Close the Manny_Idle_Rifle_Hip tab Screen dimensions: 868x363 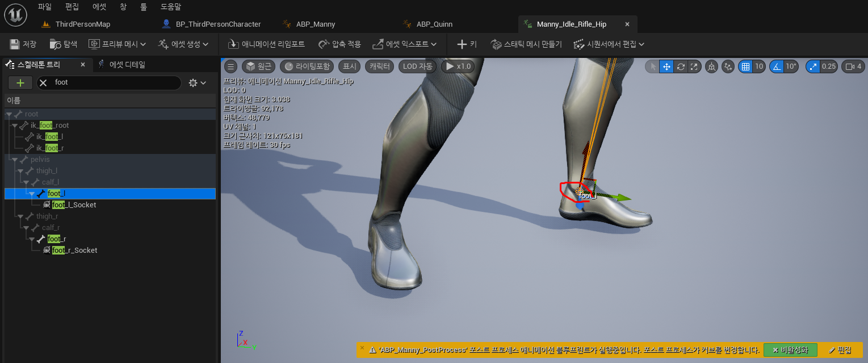pos(627,24)
